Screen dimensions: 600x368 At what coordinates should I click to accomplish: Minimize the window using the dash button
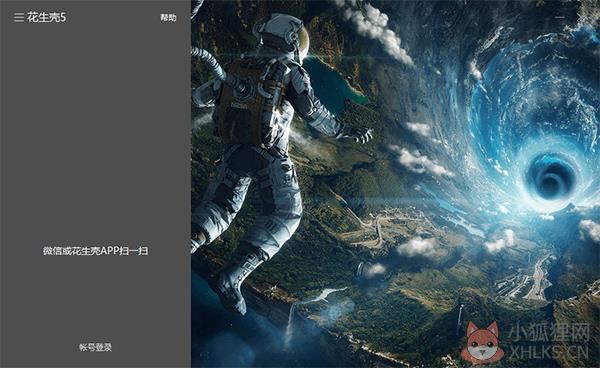(x=560, y=17)
